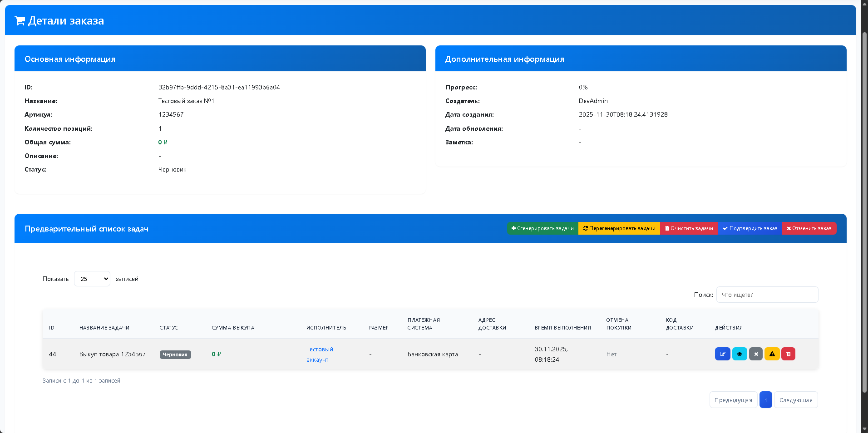868x433 pixels.
Task: Open the Тестовый аккаунт executor link
Action: click(x=320, y=354)
